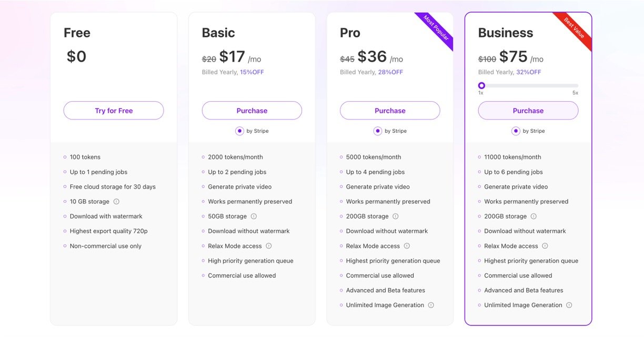
Task: Select the Stripe radio button under Basic
Action: tap(239, 131)
